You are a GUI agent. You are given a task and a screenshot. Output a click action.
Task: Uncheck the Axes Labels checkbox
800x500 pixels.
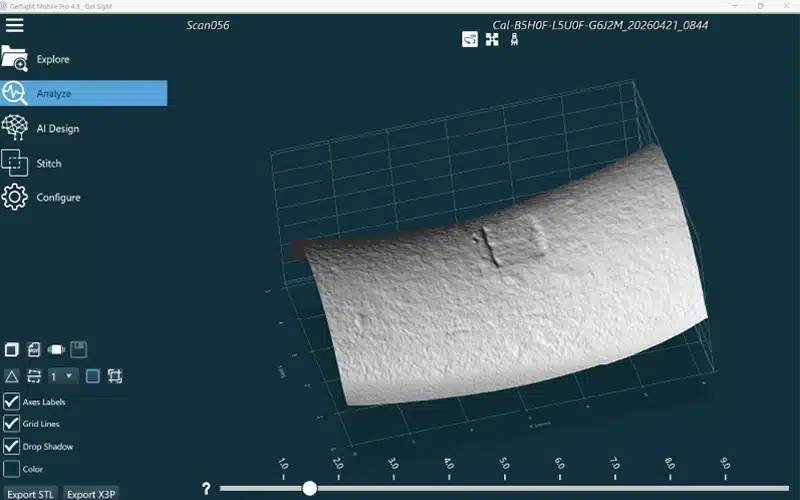pyautogui.click(x=11, y=402)
